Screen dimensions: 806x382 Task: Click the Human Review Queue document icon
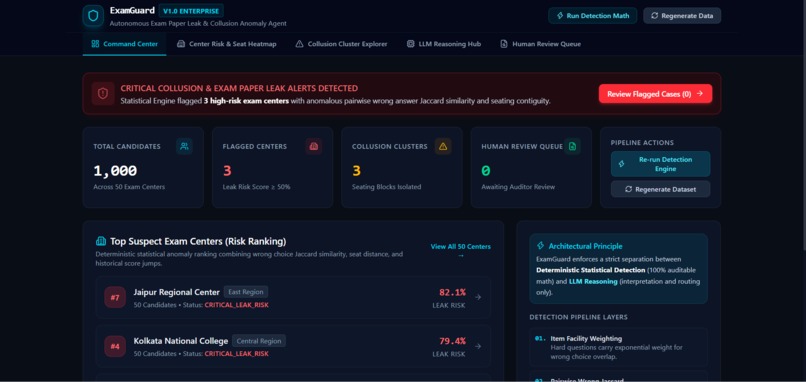pos(572,147)
